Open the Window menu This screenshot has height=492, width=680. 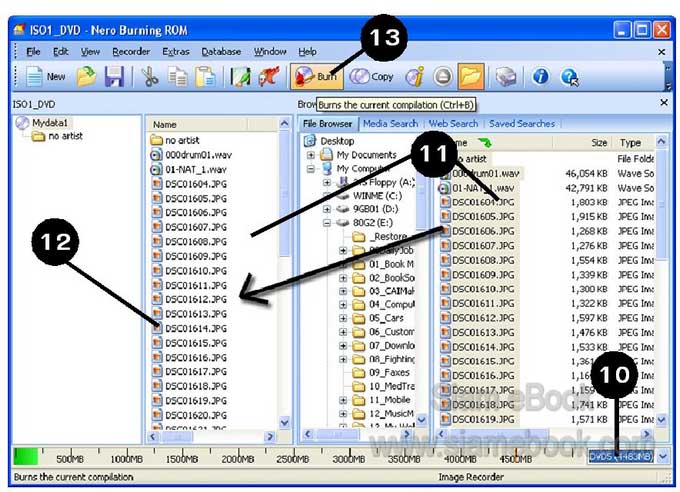(x=270, y=52)
